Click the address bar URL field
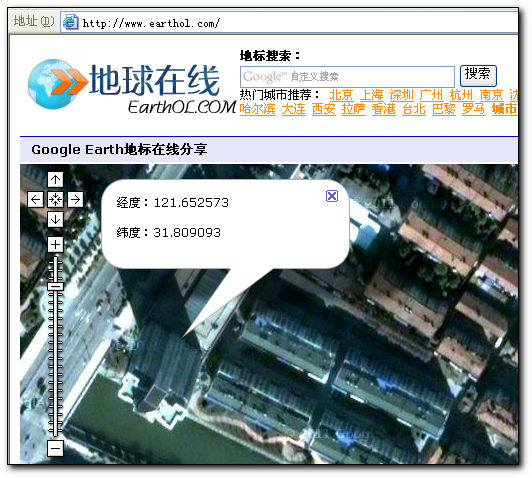This screenshot has height=478, width=532. coord(289,22)
